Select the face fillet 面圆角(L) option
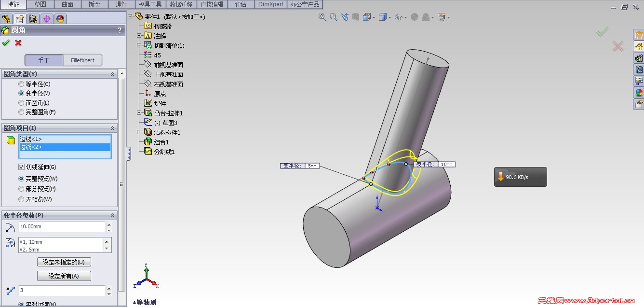Screen dimensions: 644x307 click(21, 103)
